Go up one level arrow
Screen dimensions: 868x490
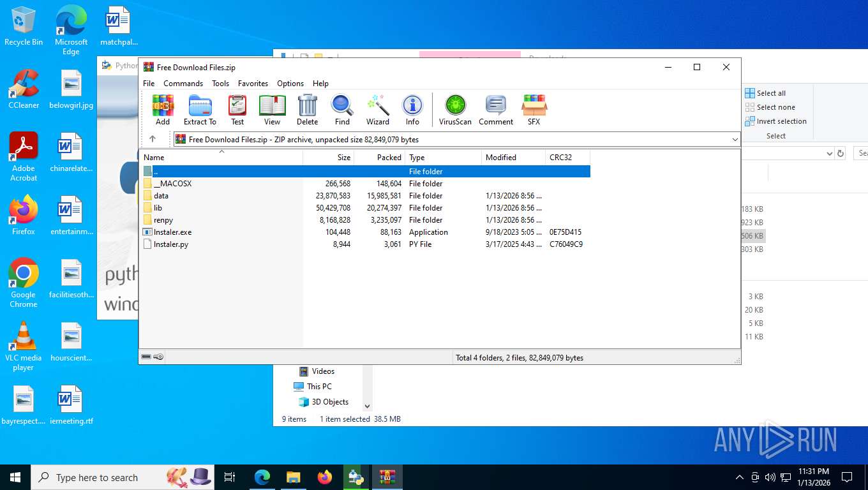pos(152,139)
